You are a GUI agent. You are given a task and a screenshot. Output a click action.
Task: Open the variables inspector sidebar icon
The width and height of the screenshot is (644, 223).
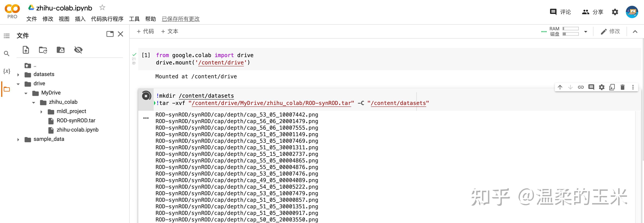tap(7, 71)
